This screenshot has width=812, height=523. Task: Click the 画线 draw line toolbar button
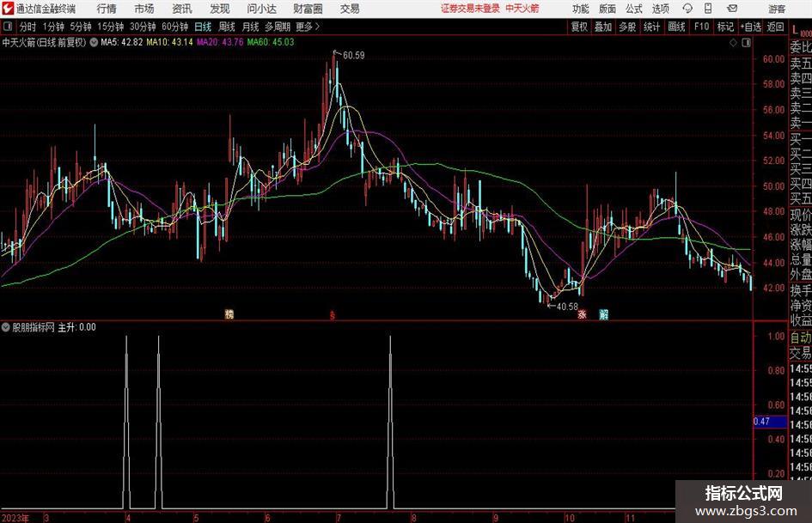point(676,27)
